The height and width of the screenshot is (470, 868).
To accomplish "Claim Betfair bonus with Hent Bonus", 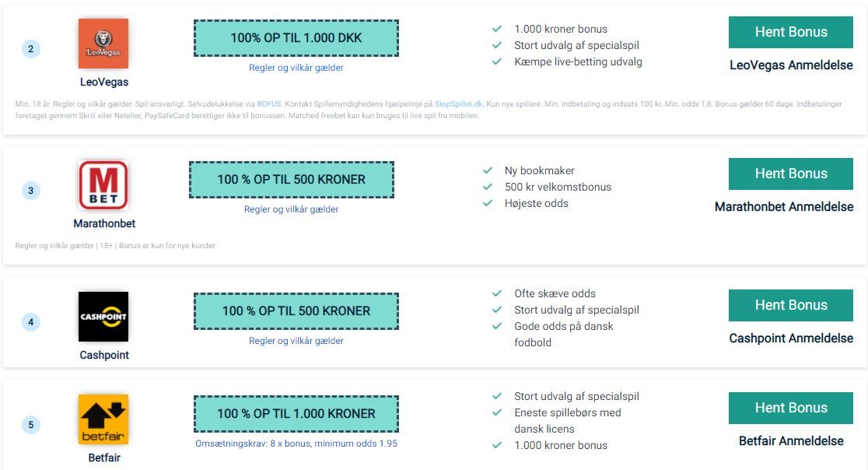I will (790, 408).
